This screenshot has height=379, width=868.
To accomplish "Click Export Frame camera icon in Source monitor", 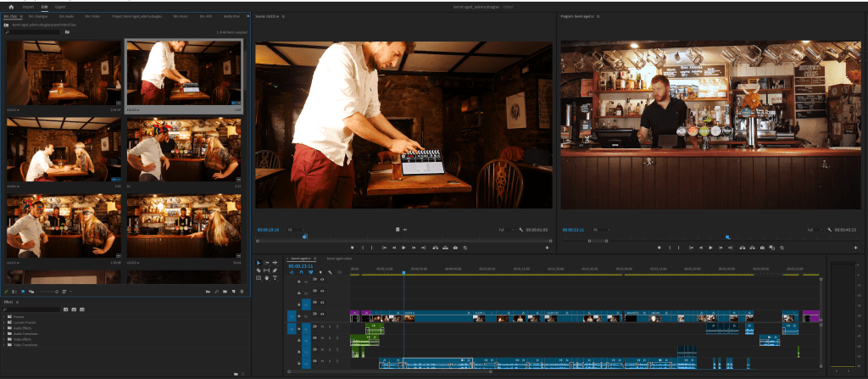I will tap(455, 248).
